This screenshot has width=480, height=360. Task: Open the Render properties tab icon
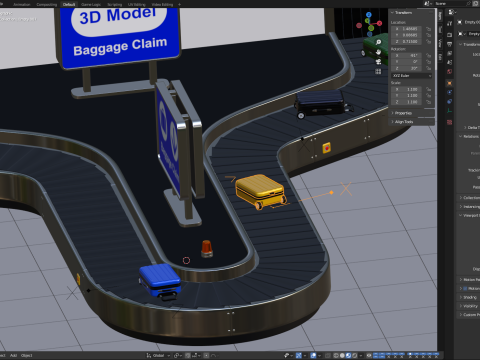(450, 35)
